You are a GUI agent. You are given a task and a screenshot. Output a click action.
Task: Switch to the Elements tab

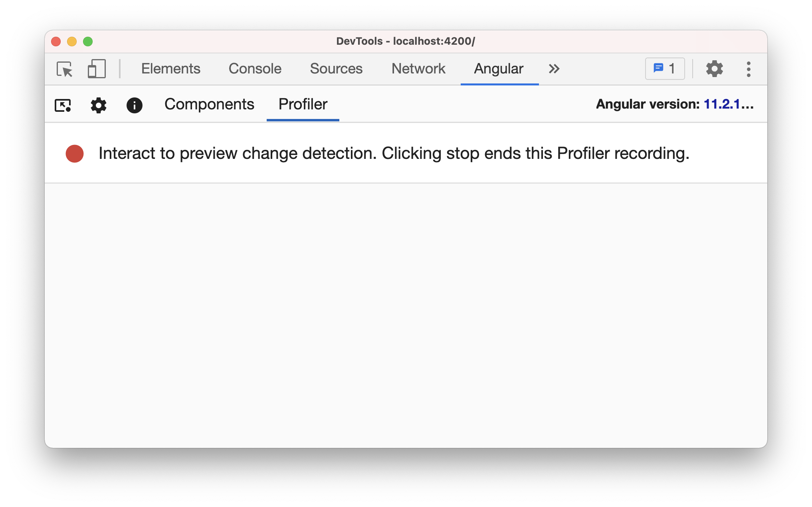(x=171, y=69)
